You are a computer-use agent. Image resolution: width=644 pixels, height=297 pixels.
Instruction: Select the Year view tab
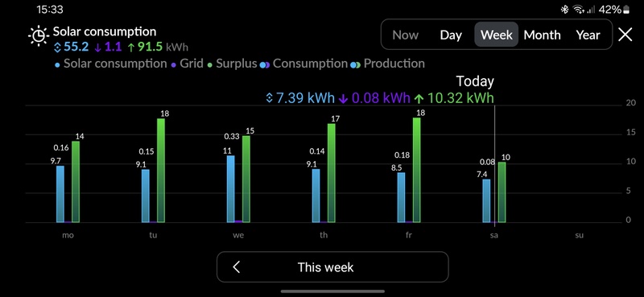coord(588,35)
